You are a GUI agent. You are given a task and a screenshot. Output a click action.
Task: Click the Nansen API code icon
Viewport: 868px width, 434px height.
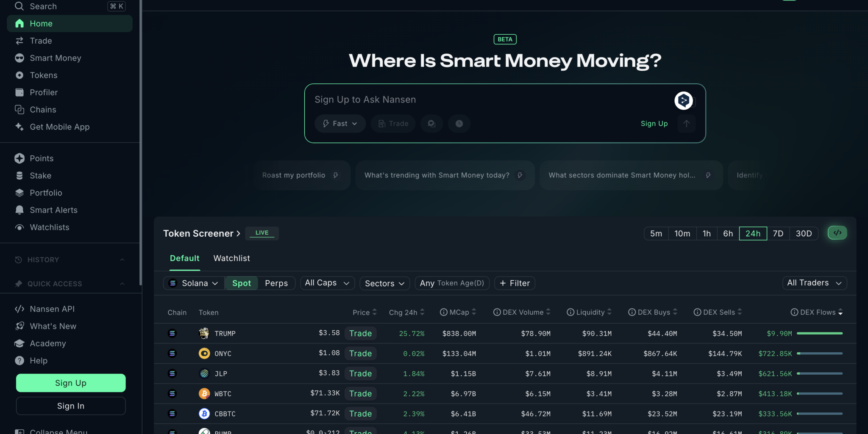(x=19, y=309)
